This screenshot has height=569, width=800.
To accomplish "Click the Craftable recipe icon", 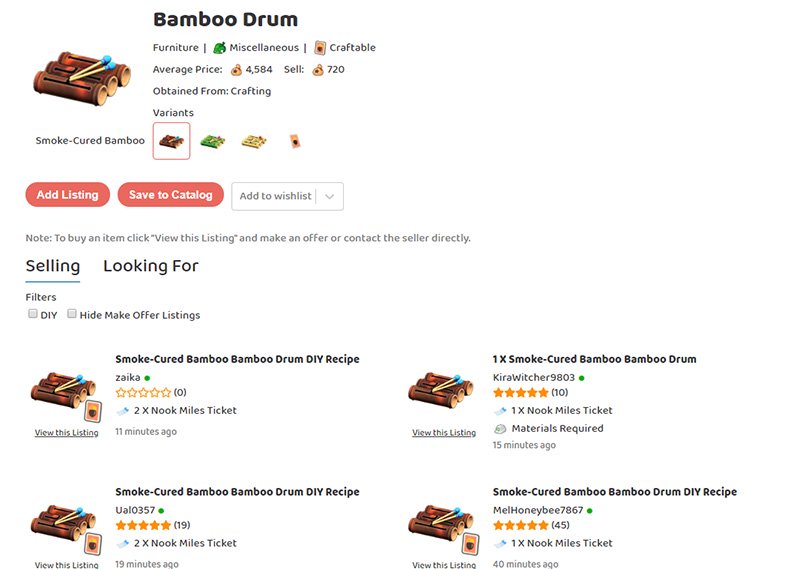I will [320, 47].
